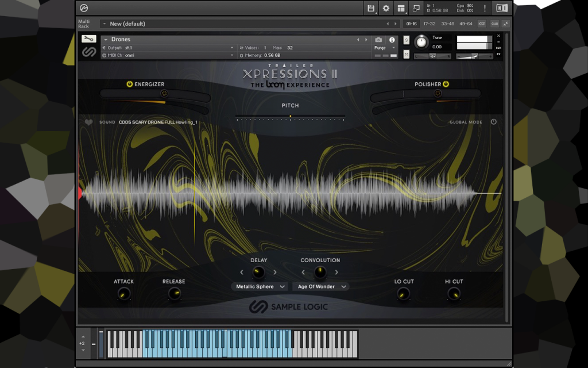
Task: Mute the Drones instrument with M button
Action: pyautogui.click(x=406, y=55)
